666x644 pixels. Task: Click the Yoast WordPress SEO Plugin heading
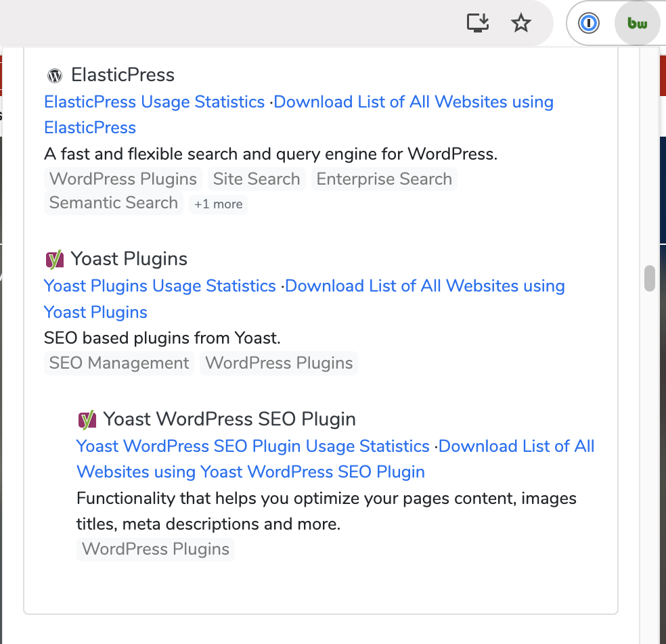click(x=229, y=419)
